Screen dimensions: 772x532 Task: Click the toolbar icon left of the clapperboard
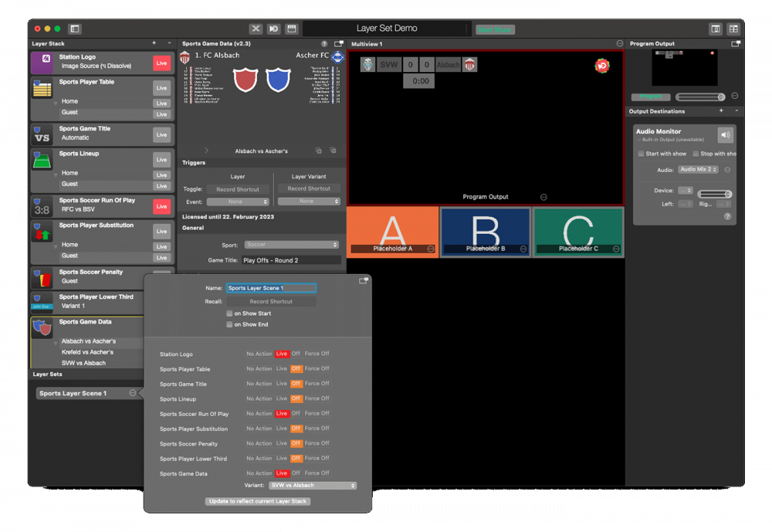click(x=274, y=29)
